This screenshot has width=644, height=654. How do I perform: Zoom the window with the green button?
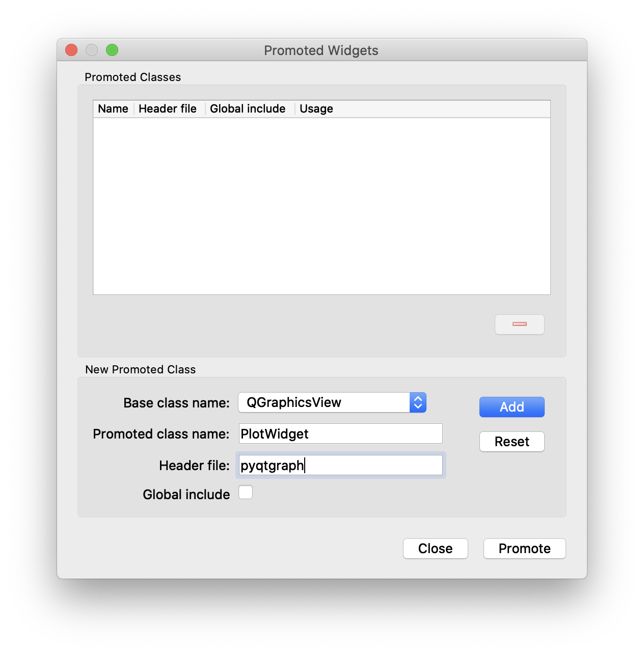pyautogui.click(x=112, y=50)
